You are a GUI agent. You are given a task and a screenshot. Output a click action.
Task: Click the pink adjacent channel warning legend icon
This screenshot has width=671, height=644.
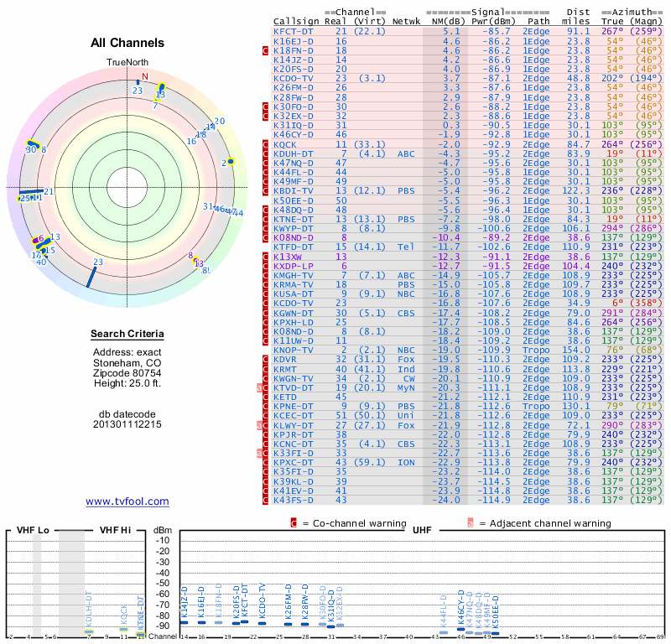[x=471, y=523]
